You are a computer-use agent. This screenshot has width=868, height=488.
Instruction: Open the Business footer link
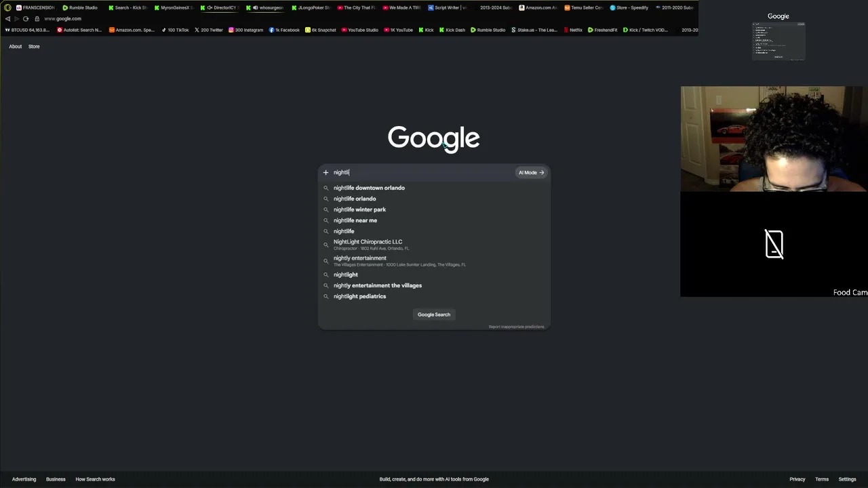56,479
